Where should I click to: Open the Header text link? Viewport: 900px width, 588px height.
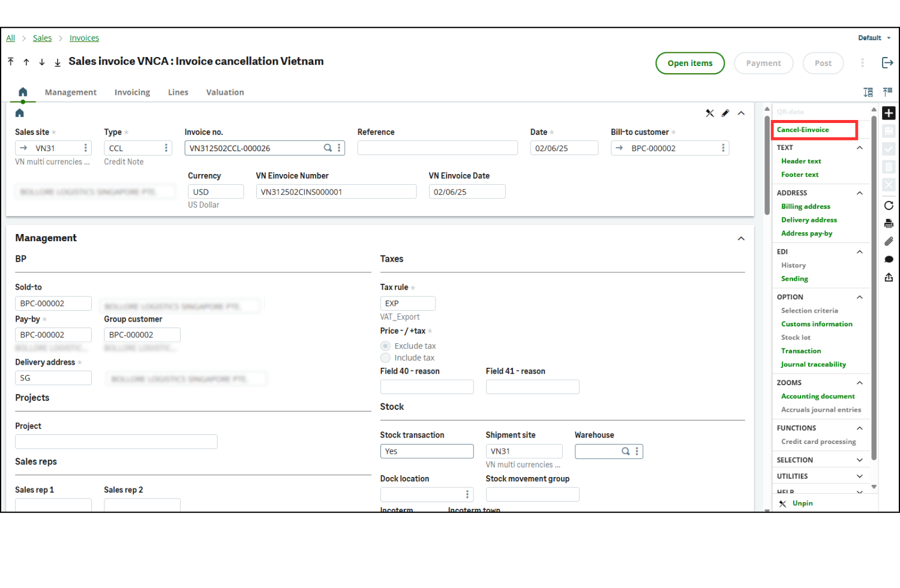coord(801,161)
